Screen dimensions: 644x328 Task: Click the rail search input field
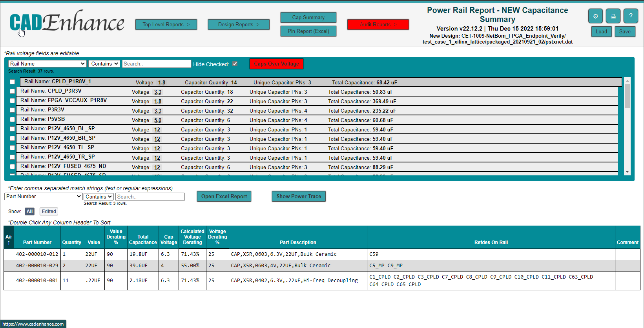157,64
